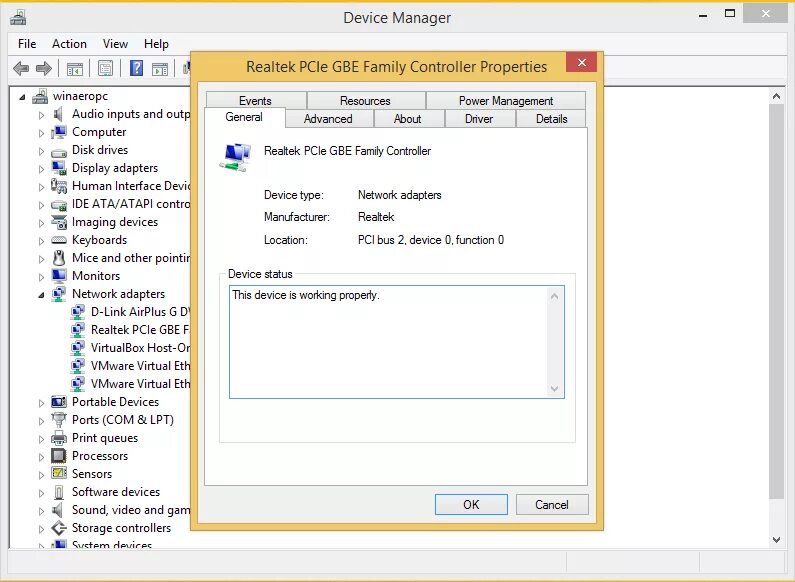Screen dimensions: 795x582
Task: Open the Action menu
Action: tap(69, 44)
